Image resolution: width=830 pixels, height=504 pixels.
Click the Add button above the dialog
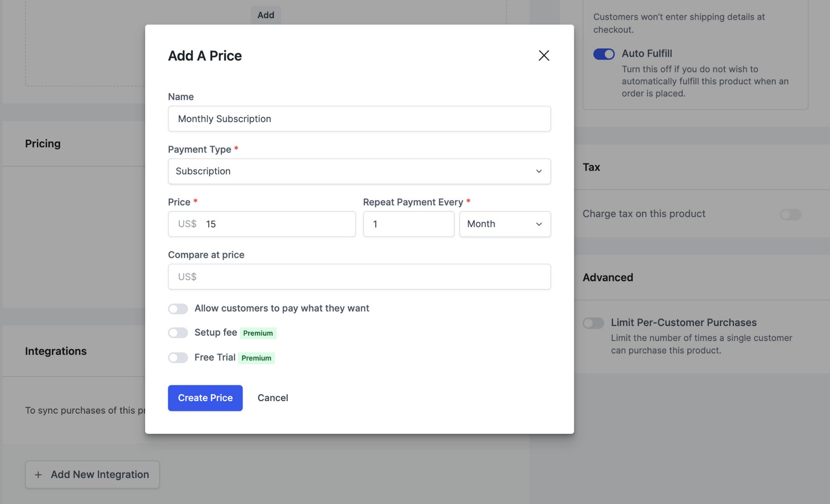coord(266,14)
